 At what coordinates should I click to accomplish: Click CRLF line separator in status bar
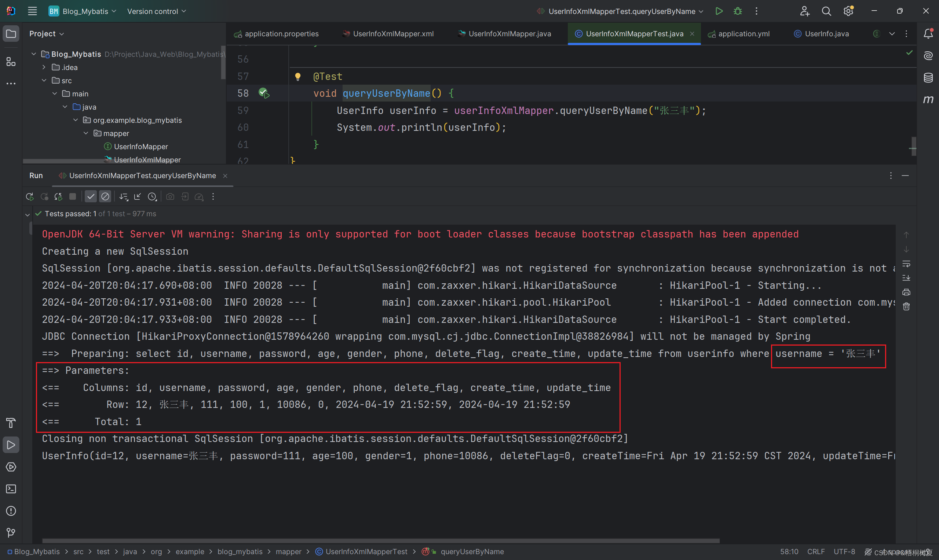click(x=816, y=552)
